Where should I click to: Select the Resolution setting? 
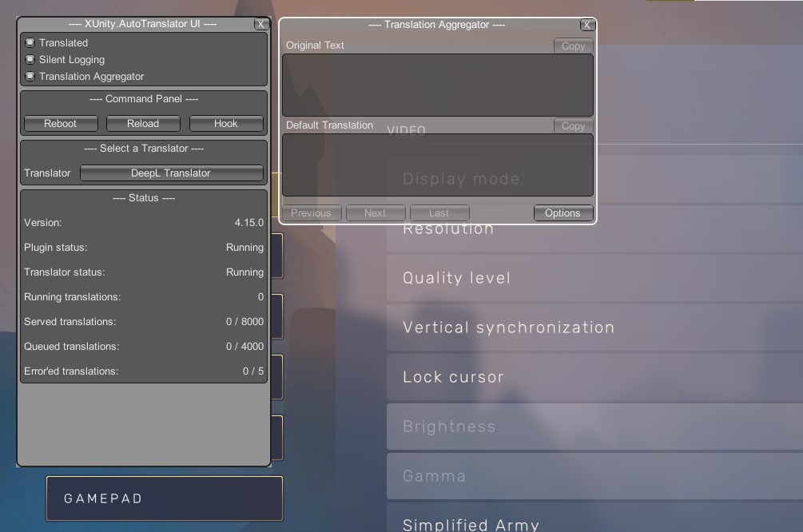coord(594,229)
